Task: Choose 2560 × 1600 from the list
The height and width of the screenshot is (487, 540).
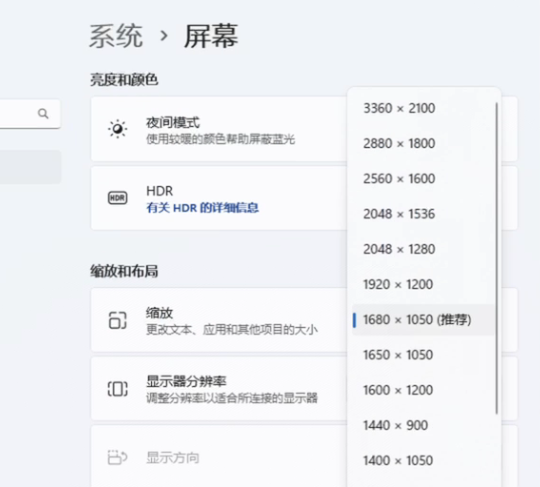Action: [423, 178]
